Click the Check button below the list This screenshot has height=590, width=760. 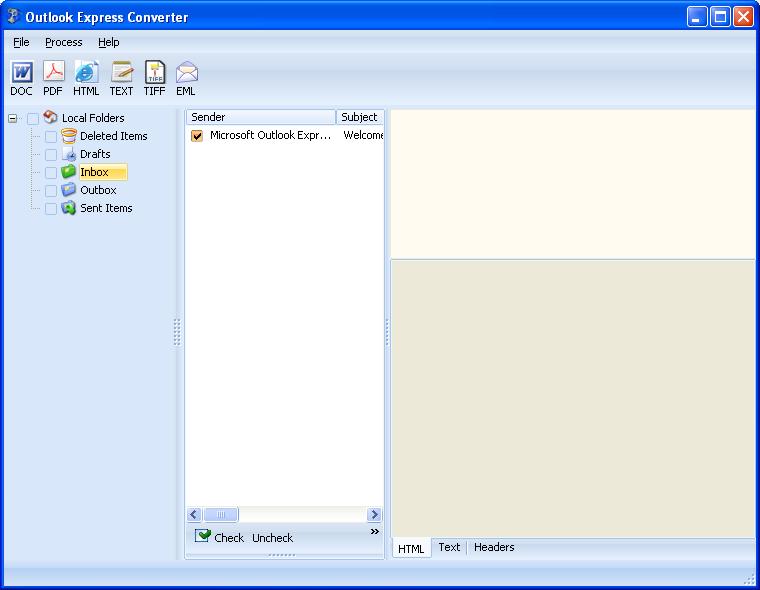point(220,537)
